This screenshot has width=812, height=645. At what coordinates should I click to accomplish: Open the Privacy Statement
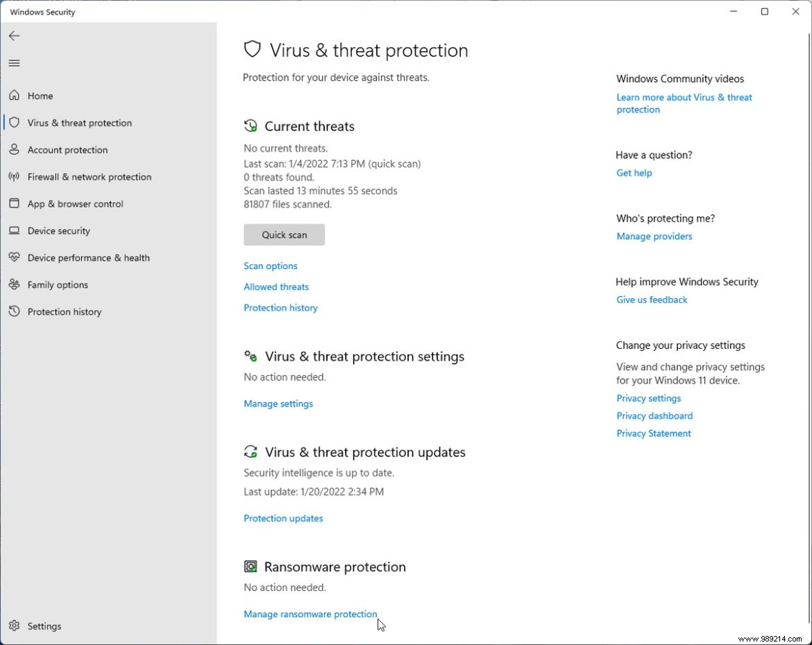click(653, 433)
